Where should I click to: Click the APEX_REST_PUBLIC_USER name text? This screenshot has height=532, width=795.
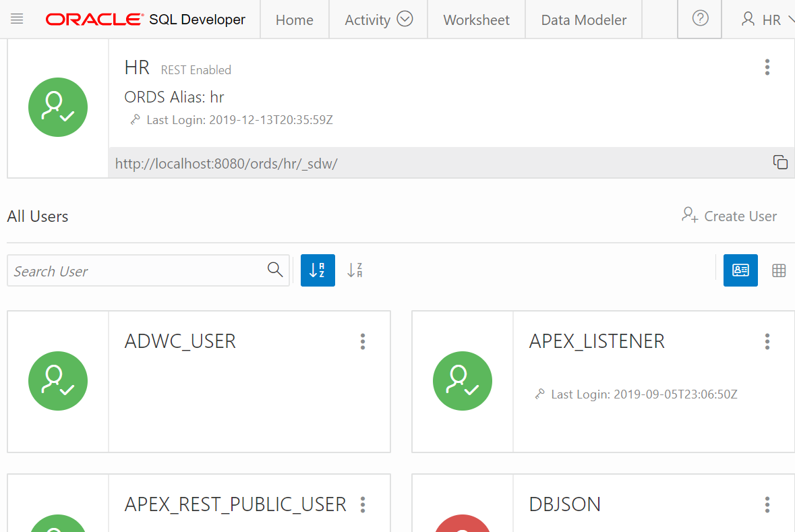point(235,504)
